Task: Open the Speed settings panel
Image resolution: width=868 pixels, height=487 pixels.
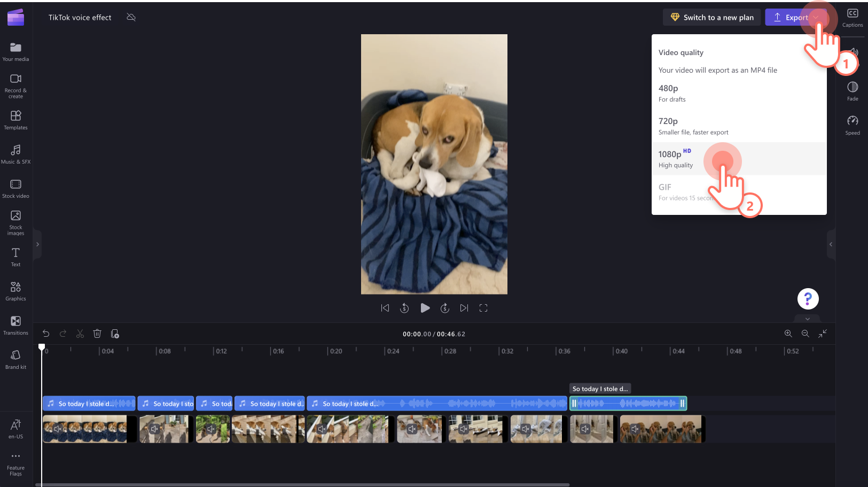Action: click(x=853, y=125)
